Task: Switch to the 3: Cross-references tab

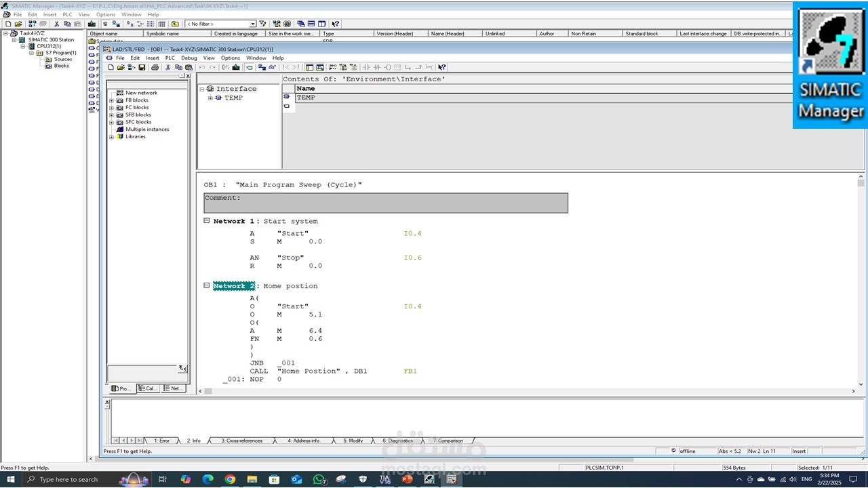Action: pos(242,441)
